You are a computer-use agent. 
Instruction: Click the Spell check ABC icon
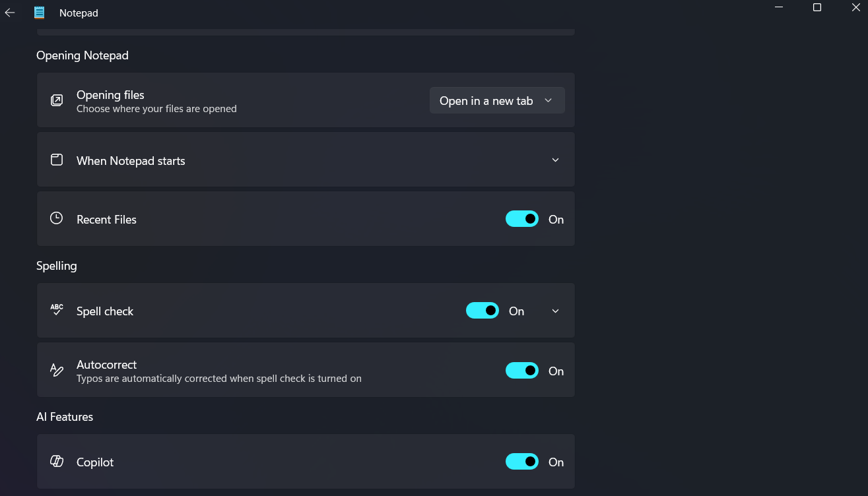click(x=57, y=310)
